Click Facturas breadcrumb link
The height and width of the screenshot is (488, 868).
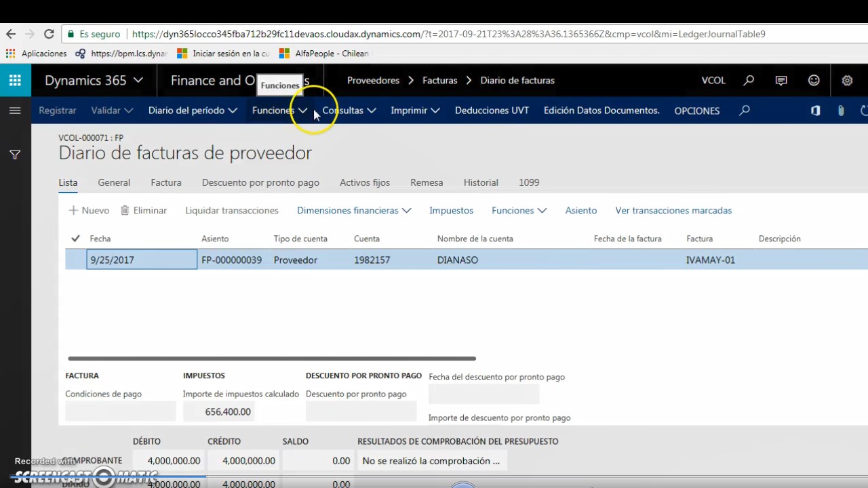(440, 80)
